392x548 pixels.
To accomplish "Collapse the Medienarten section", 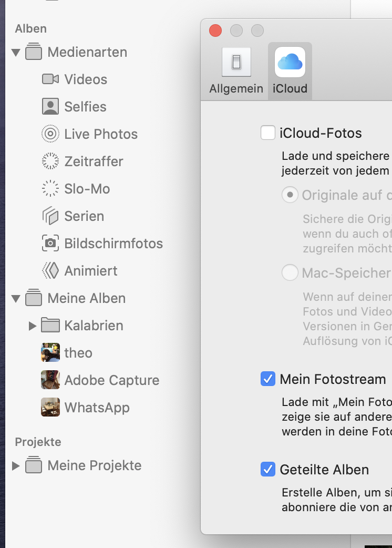I will (x=16, y=53).
